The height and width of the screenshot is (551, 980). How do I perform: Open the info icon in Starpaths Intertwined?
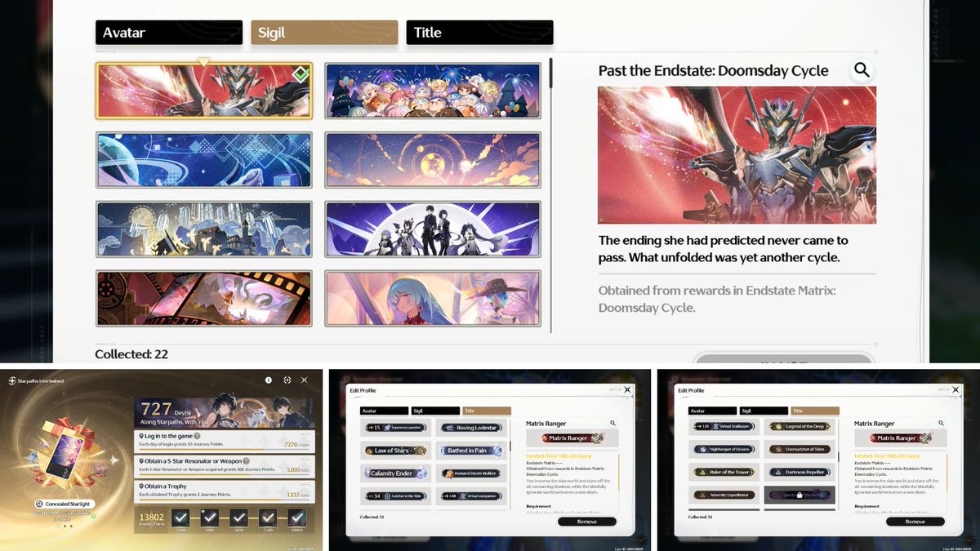coord(268,380)
